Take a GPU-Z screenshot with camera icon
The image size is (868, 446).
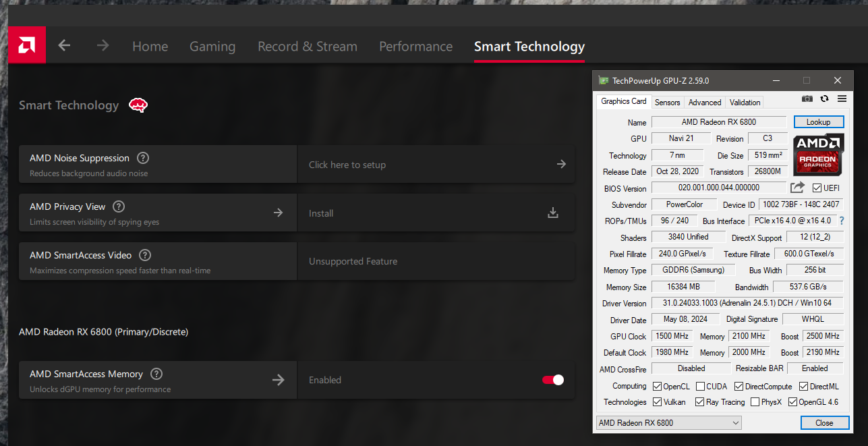coord(807,99)
